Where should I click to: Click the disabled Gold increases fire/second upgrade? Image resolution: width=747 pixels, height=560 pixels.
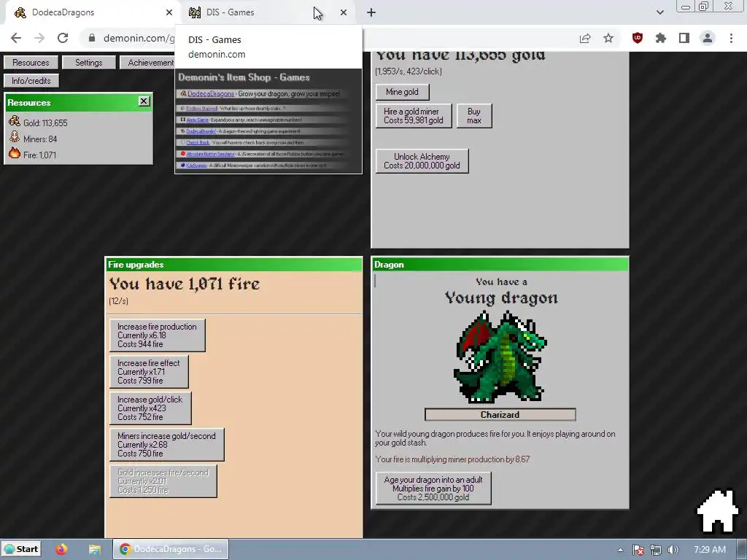[x=163, y=481]
